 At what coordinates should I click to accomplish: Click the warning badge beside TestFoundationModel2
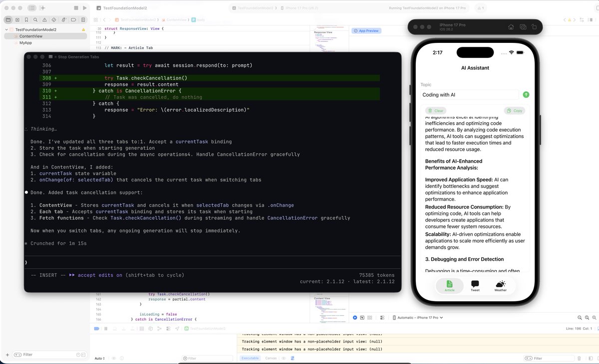point(83,30)
